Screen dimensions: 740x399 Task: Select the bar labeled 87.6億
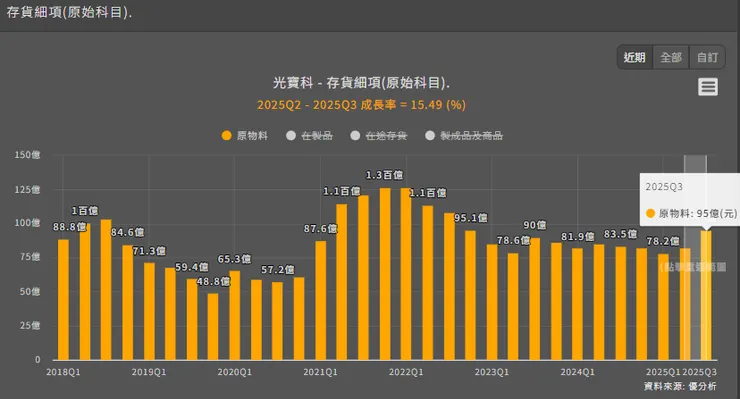320,300
